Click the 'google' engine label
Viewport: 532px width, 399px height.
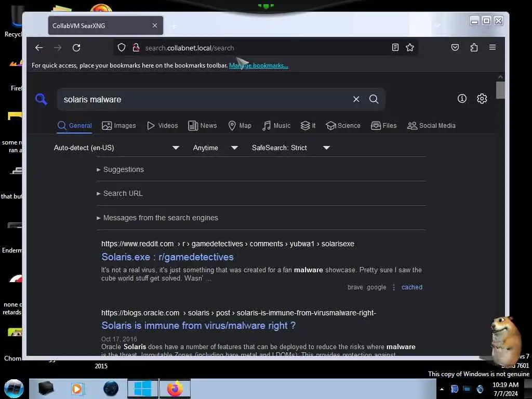[x=376, y=287]
